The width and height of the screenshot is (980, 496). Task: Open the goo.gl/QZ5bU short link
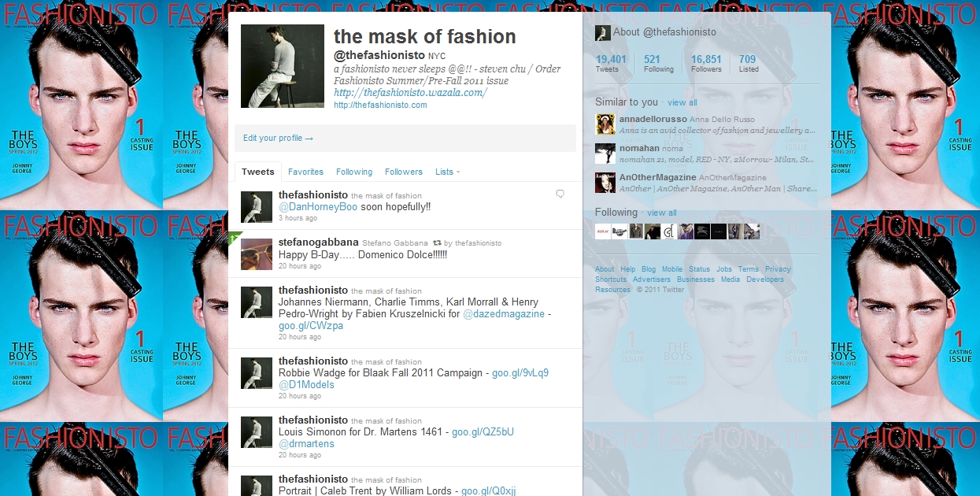[x=483, y=431]
